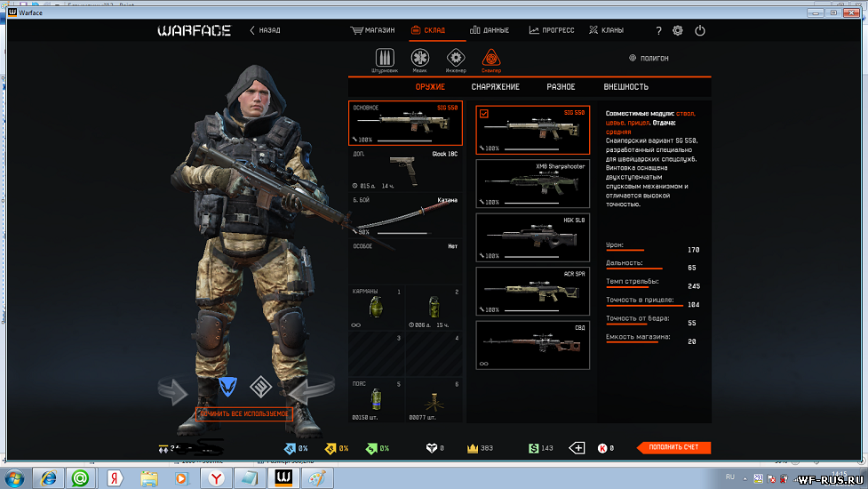Image resolution: width=868 pixels, height=489 pixels.
Task: Click Починить все используемое button
Action: pyautogui.click(x=244, y=413)
